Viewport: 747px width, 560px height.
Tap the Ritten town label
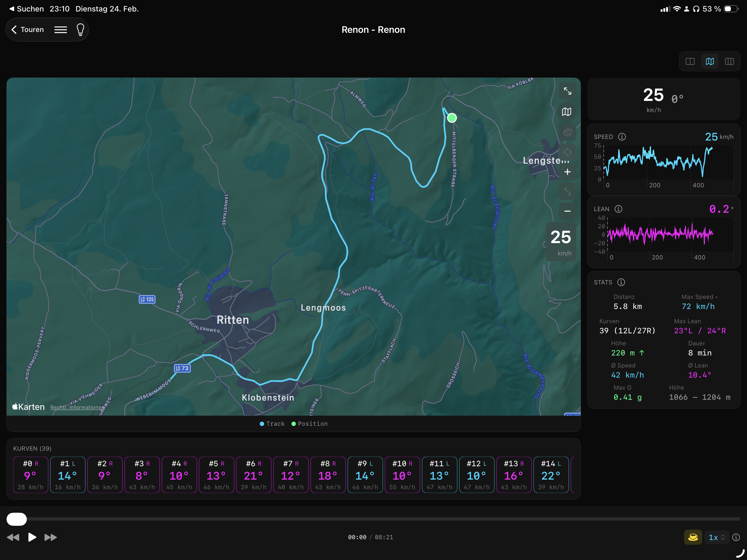click(233, 320)
